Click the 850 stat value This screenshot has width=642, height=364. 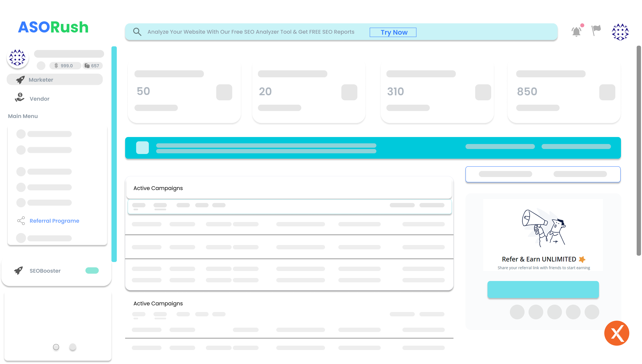click(527, 91)
